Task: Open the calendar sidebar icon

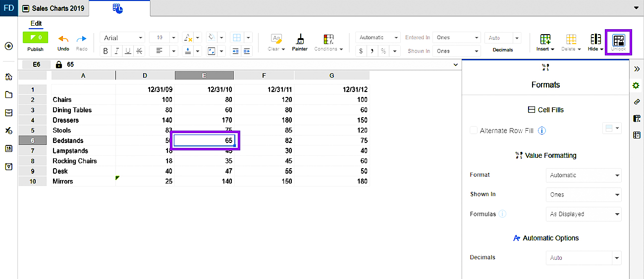Action: tap(8, 148)
